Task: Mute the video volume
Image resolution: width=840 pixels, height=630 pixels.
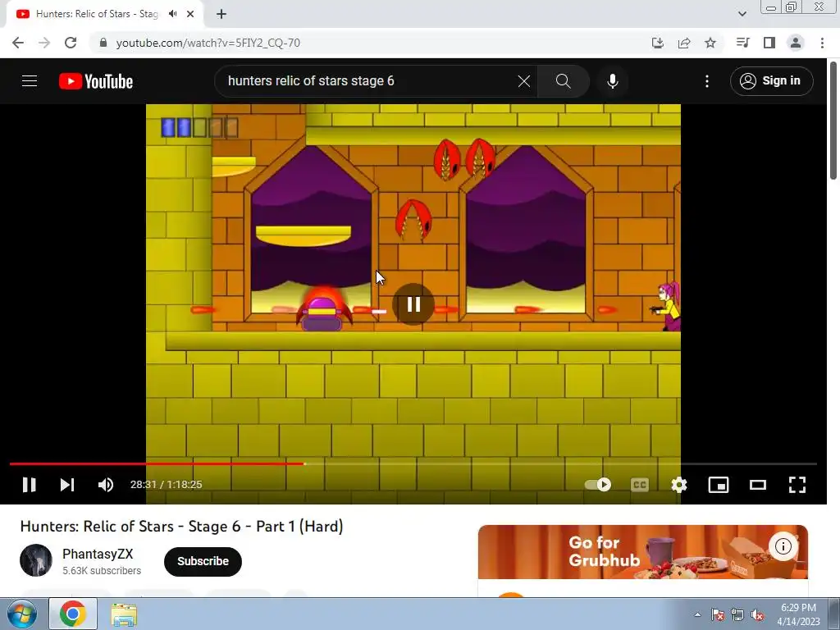Action: coord(106,484)
